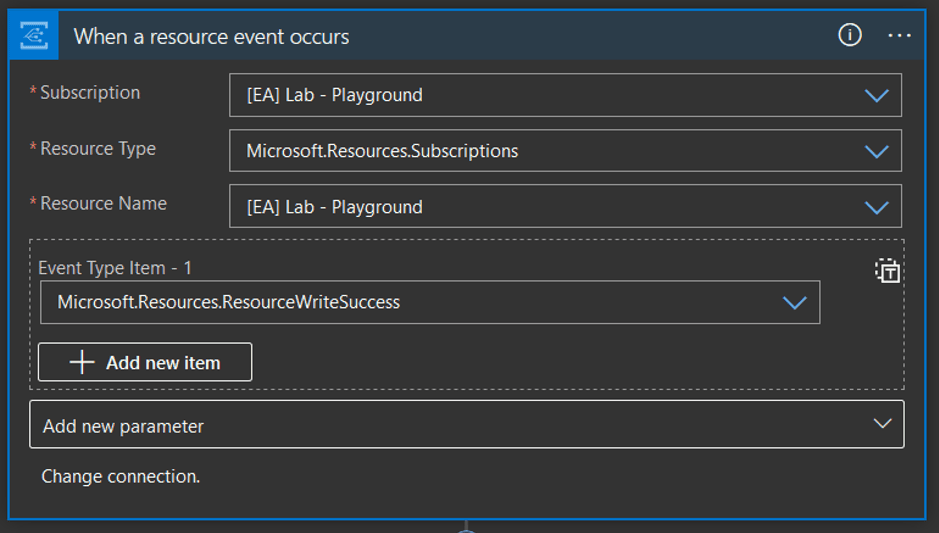Click the trigger title 'When a resource event occurs'
Image resolution: width=939 pixels, height=533 pixels.
[211, 37]
